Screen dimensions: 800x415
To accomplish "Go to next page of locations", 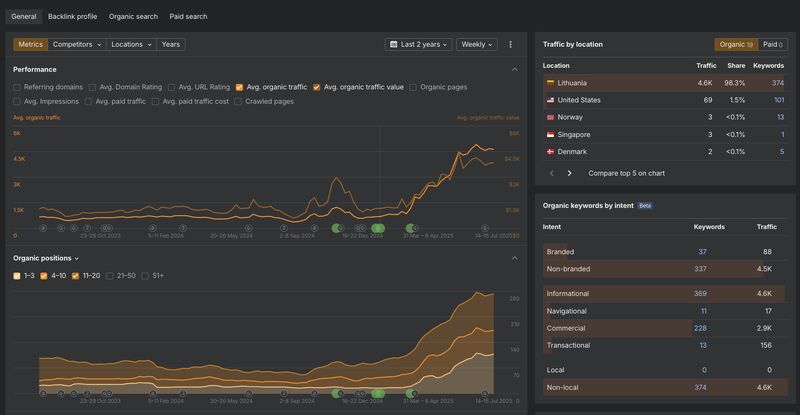I will (x=570, y=173).
